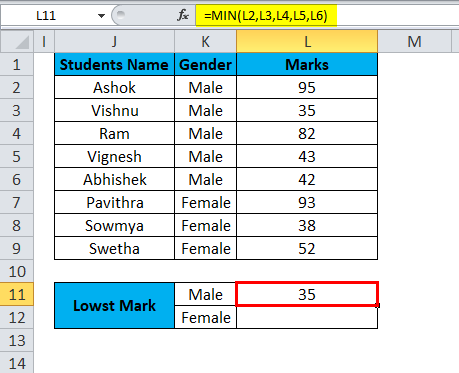Select column I header

[44, 42]
